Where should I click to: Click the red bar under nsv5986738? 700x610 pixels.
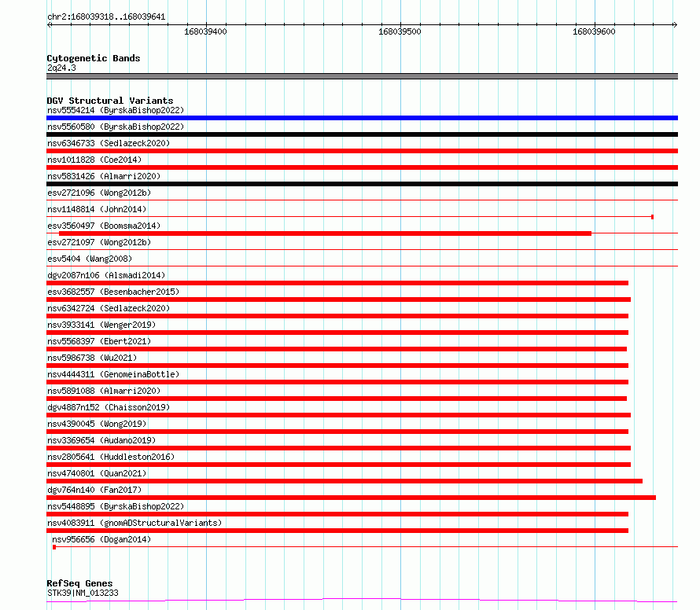coord(337,366)
